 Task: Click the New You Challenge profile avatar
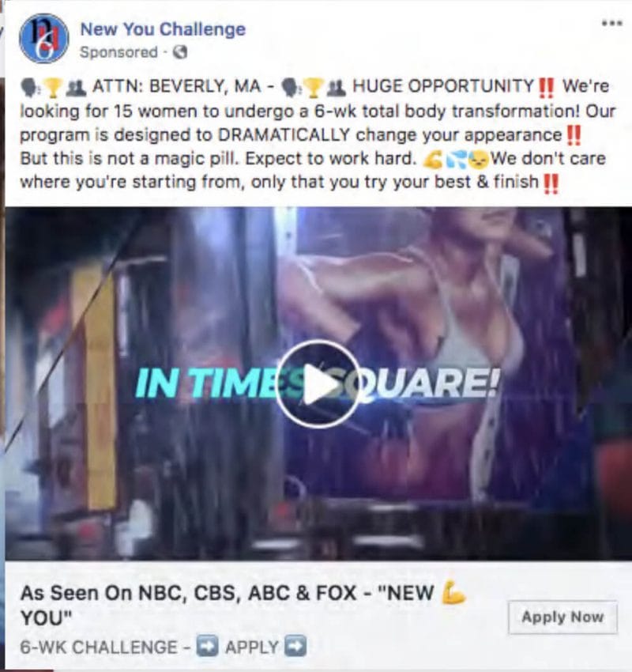(x=43, y=39)
